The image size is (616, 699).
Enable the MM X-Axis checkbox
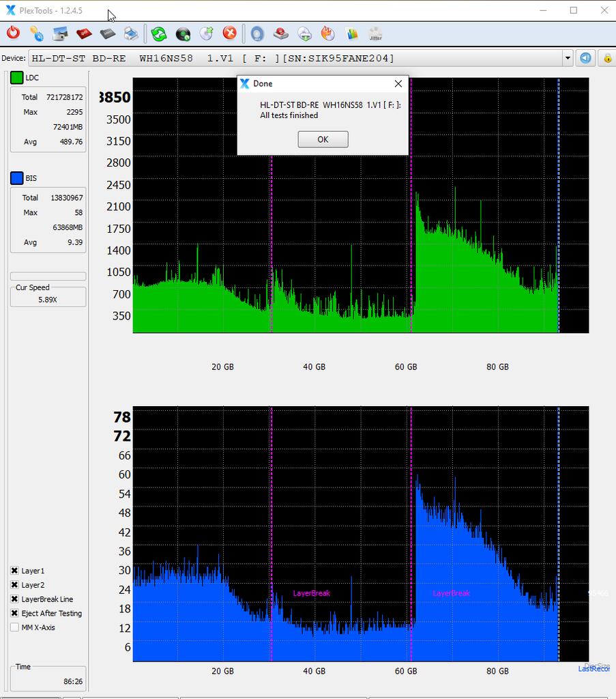[14, 627]
